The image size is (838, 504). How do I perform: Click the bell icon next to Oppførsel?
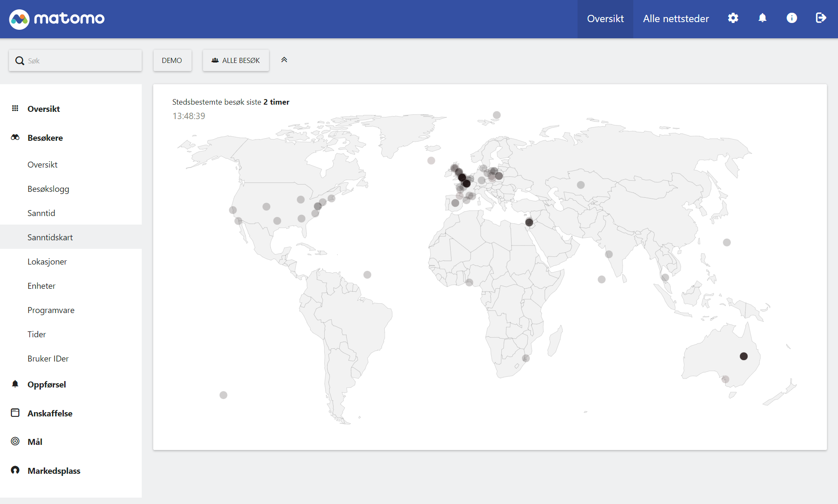click(15, 384)
